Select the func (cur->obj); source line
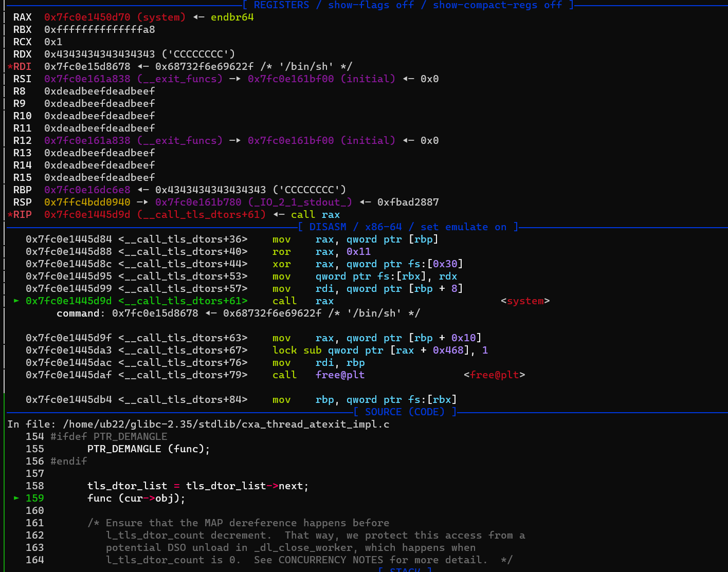 tap(136, 498)
